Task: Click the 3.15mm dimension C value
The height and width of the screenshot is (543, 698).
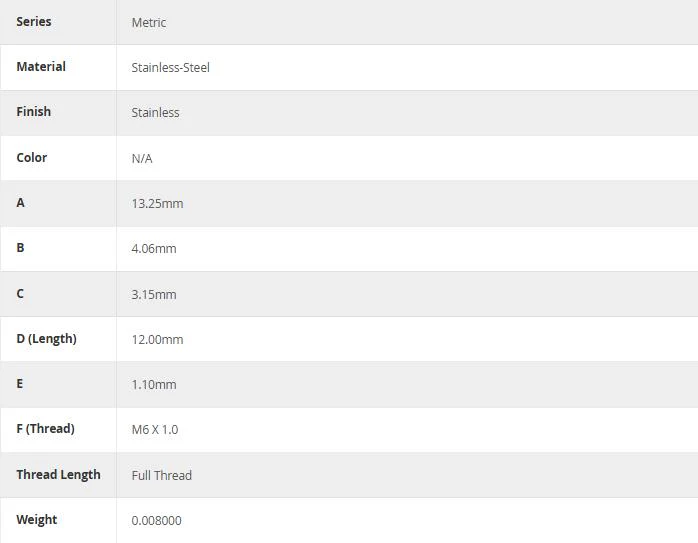Action: (x=154, y=295)
